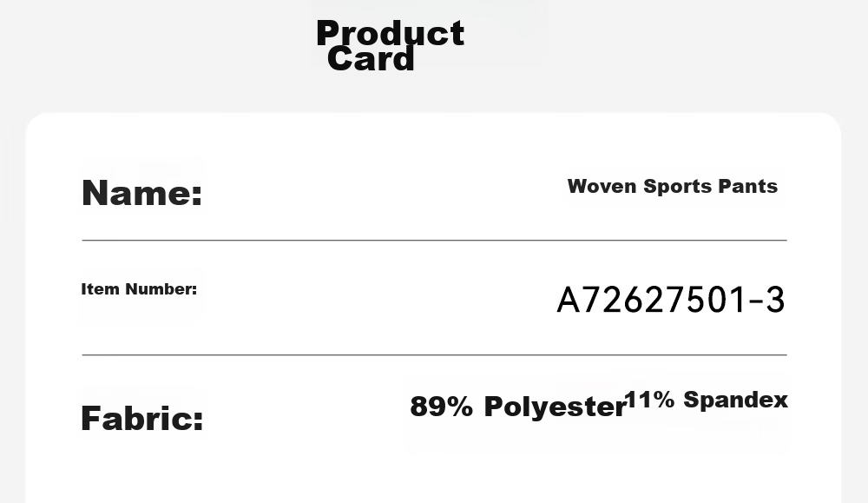
Task: Click the word "Card" in the heading
Action: coord(371,59)
